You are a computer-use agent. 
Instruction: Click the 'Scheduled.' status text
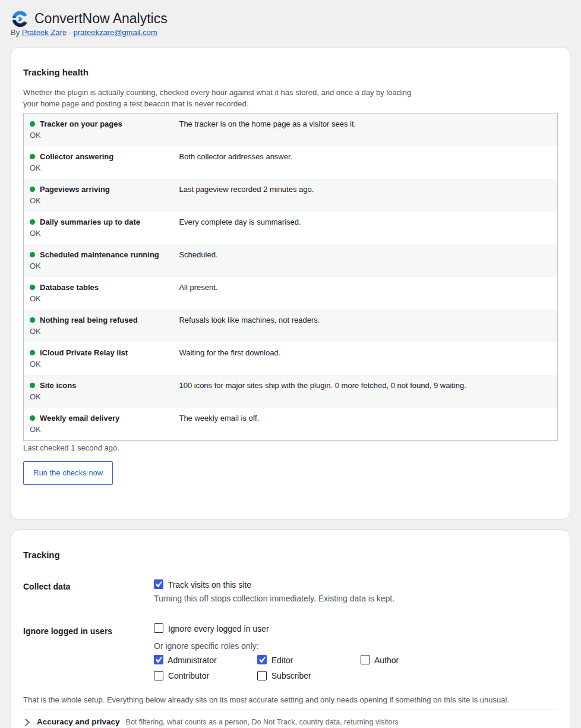click(x=198, y=255)
